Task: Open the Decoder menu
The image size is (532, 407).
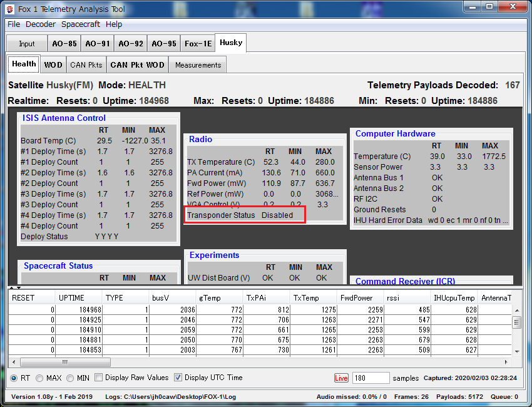Action: 41,24
